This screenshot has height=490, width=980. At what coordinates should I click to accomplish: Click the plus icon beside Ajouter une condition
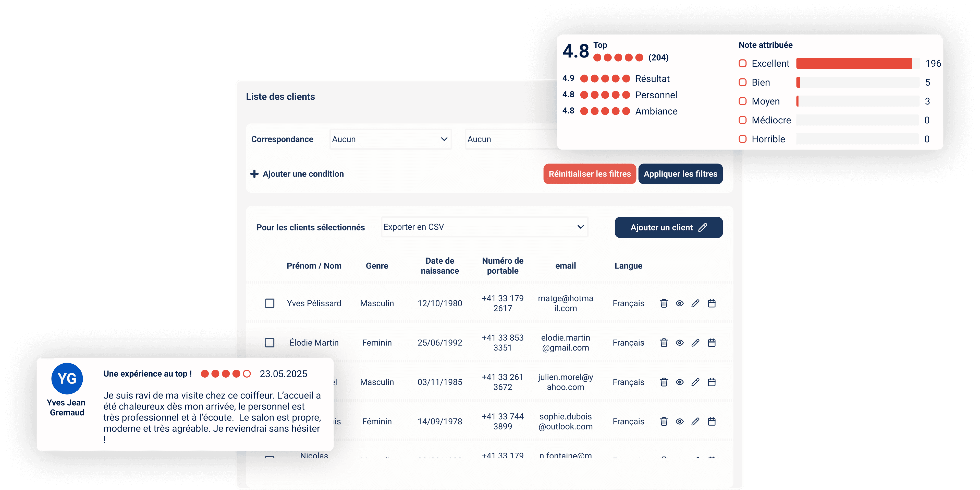(x=254, y=174)
